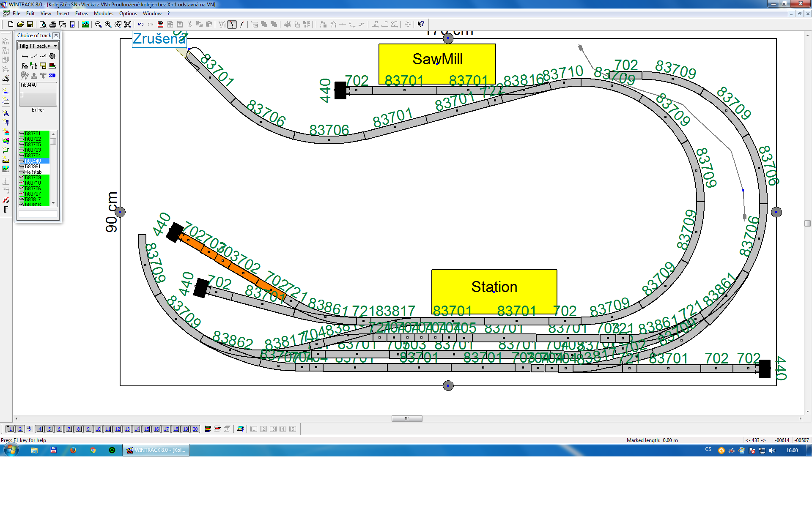Click the Print preview icon
812x508 pixels.
(43, 25)
